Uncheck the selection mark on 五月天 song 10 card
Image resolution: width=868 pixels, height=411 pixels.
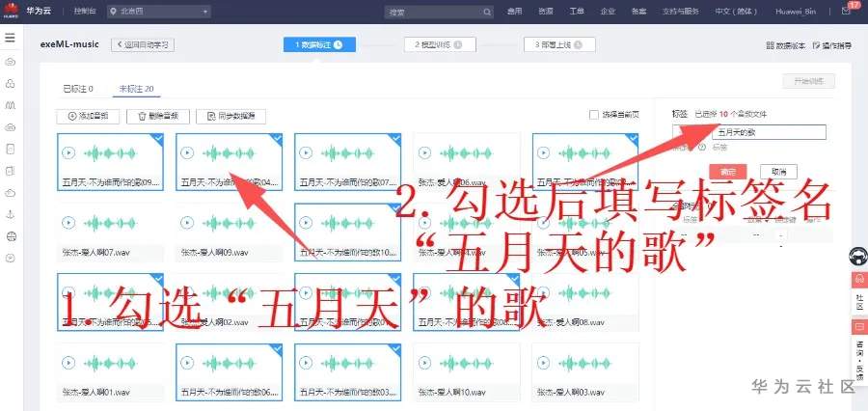(x=395, y=208)
